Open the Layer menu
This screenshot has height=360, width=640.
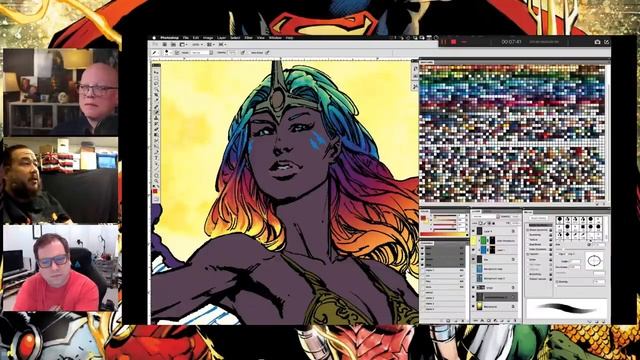click(222, 38)
